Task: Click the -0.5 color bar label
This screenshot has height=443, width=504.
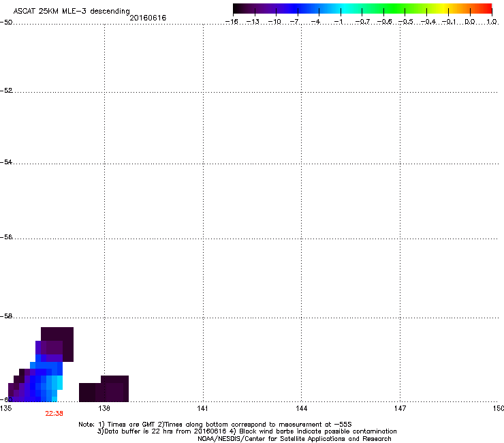Action: [x=406, y=22]
